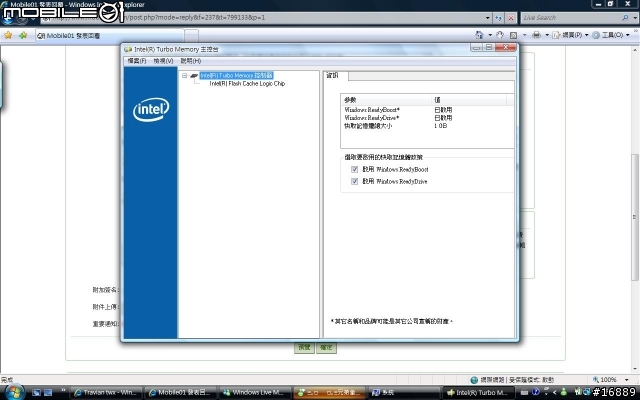Open a new blank browser tab
Screen dimensions: 640x400
pos(193,36)
